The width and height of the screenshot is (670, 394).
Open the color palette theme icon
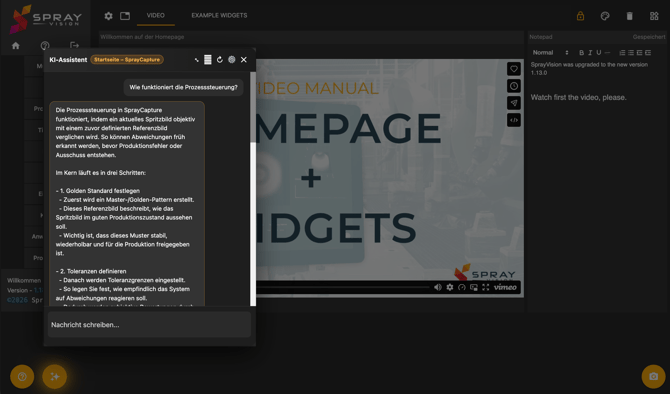coord(605,16)
